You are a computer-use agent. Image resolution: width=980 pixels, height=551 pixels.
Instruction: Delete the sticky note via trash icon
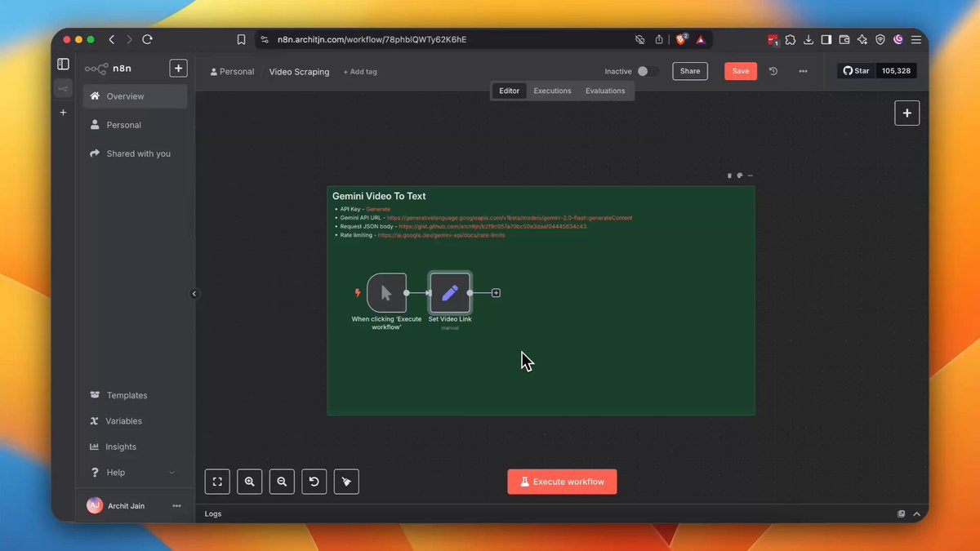729,176
